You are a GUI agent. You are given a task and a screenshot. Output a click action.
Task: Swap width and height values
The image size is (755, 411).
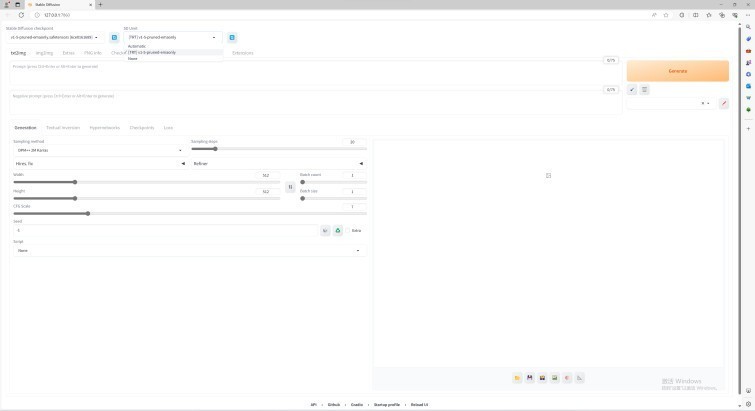(290, 187)
